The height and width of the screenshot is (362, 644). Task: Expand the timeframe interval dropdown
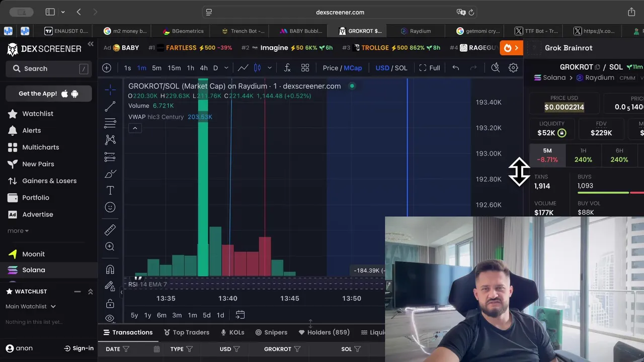(x=226, y=68)
